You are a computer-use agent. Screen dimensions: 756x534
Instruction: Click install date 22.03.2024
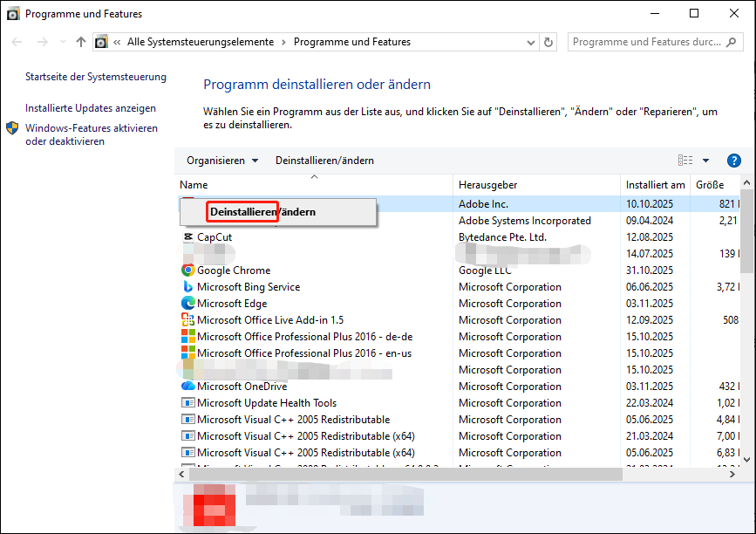point(650,403)
